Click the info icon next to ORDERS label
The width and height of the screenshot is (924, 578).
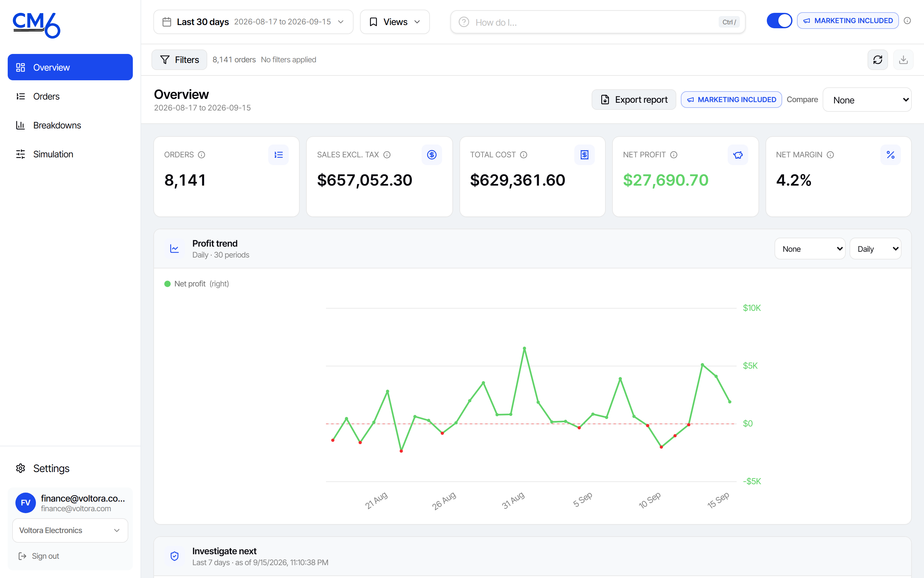201,155
